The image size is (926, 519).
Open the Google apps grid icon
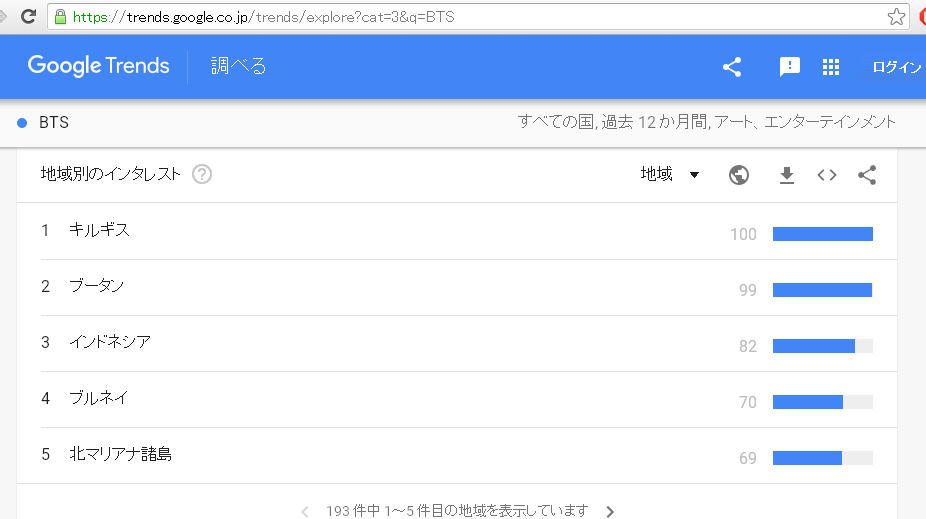click(830, 67)
